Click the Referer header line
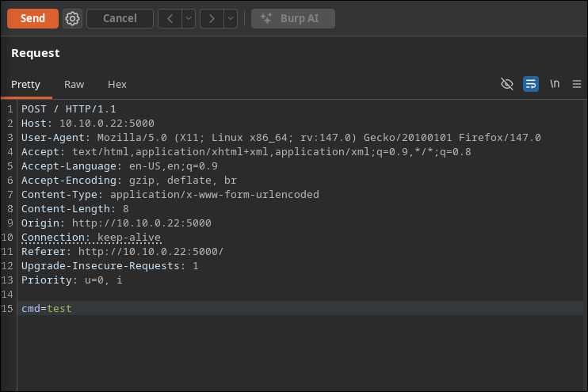This screenshot has width=588, height=392. point(122,251)
